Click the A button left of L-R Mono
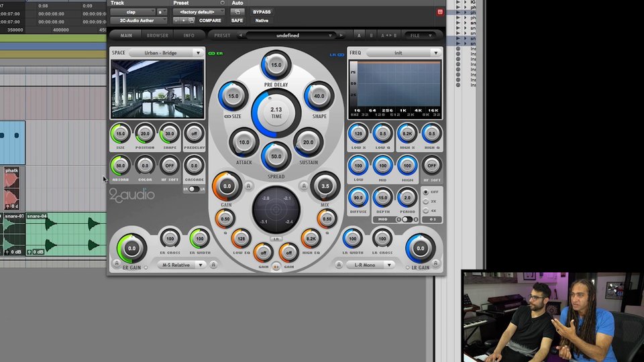644x362 pixels. coord(339,265)
